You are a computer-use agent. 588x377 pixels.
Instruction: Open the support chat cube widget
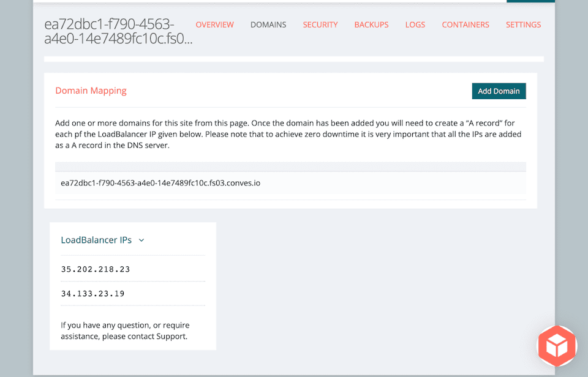click(557, 346)
